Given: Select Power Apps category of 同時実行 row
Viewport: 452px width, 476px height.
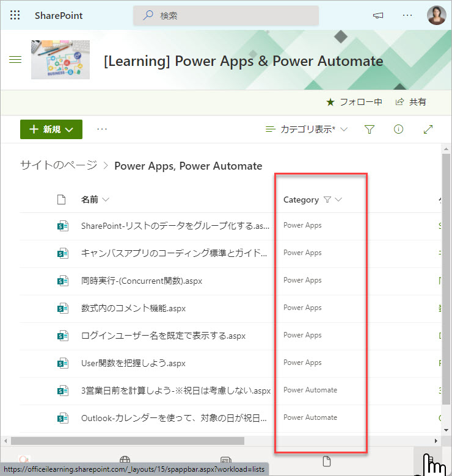Looking at the screenshot, I should pos(302,280).
